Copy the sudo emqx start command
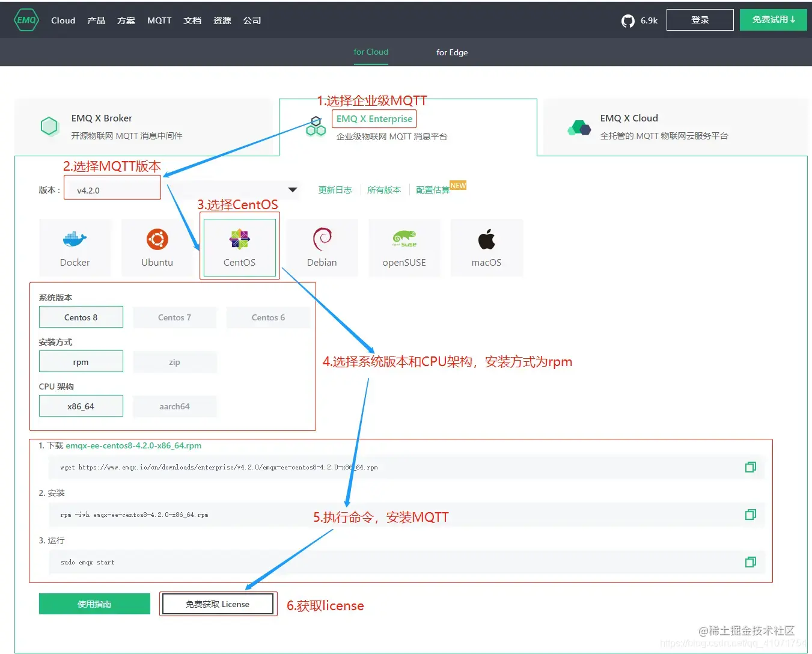The width and height of the screenshot is (812, 654). (x=750, y=562)
